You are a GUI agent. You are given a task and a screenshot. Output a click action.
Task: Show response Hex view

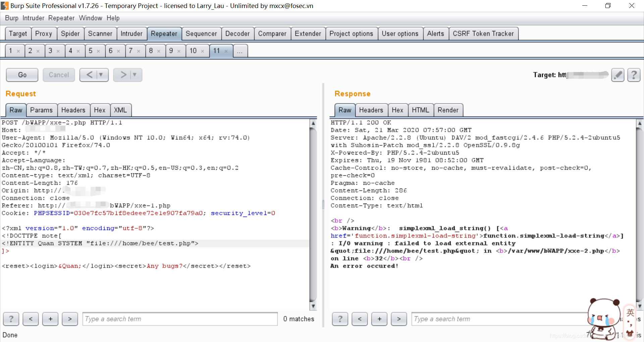tap(397, 110)
